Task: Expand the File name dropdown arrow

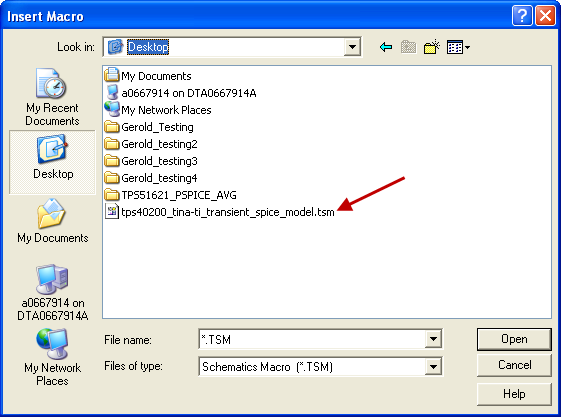Action: pos(433,339)
